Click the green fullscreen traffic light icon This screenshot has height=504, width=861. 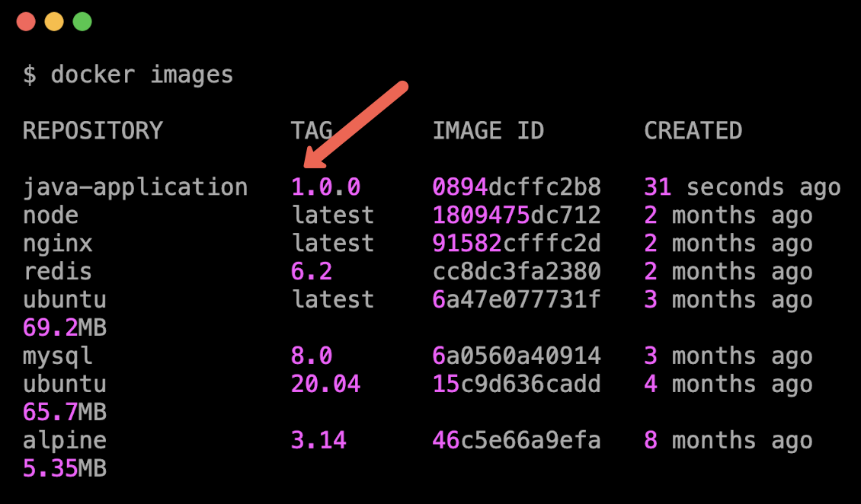tap(82, 21)
